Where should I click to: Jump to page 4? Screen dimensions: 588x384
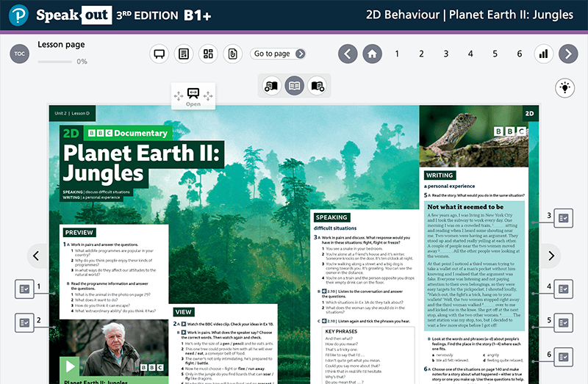click(470, 54)
